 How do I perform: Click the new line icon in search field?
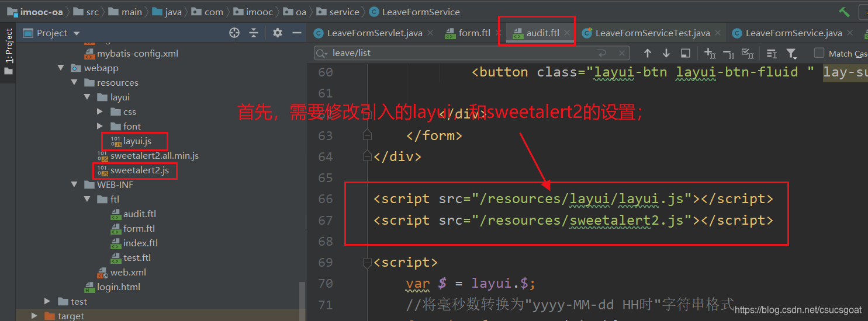[x=601, y=53]
